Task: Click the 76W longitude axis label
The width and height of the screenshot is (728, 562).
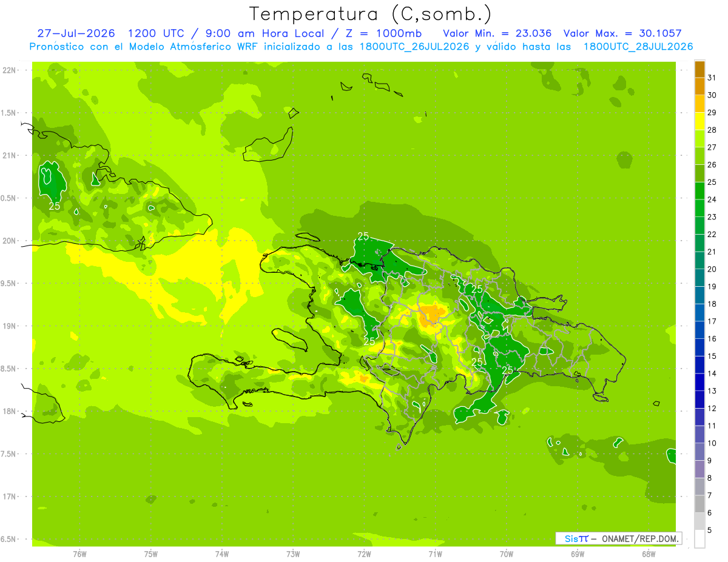Action: tap(79, 554)
